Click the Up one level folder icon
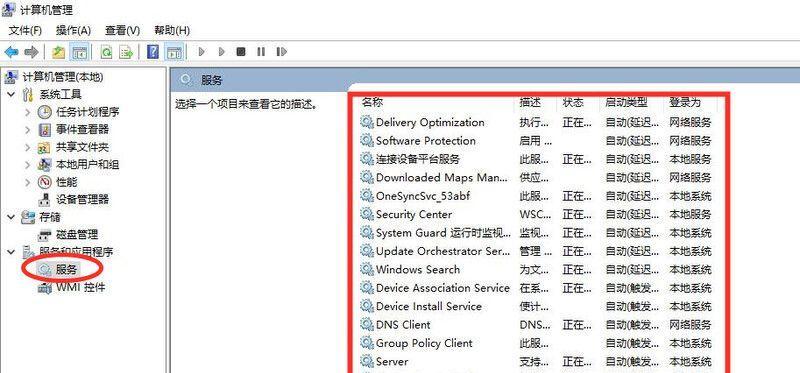The height and width of the screenshot is (373, 800). click(x=59, y=52)
